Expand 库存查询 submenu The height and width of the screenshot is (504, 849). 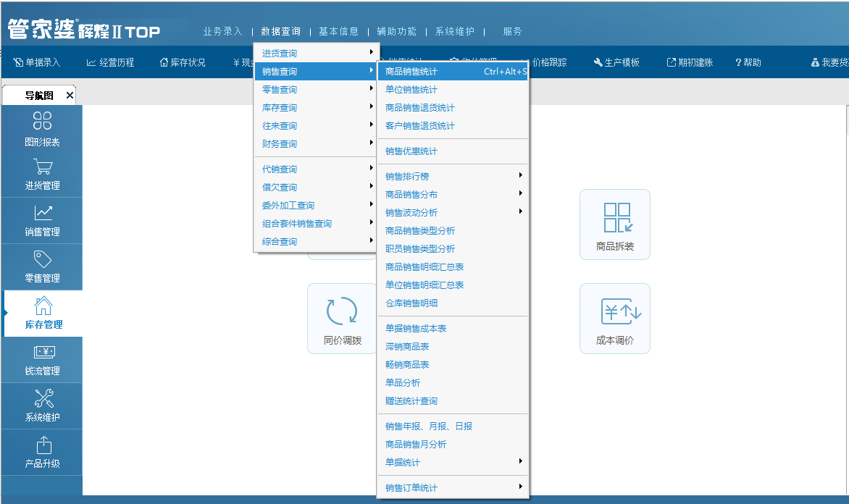[x=315, y=107]
